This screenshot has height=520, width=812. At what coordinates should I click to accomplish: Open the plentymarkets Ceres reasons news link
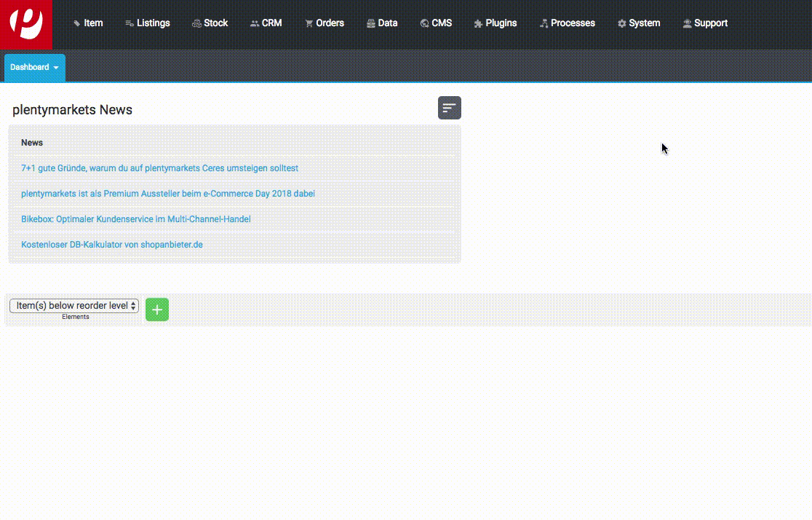coord(159,168)
